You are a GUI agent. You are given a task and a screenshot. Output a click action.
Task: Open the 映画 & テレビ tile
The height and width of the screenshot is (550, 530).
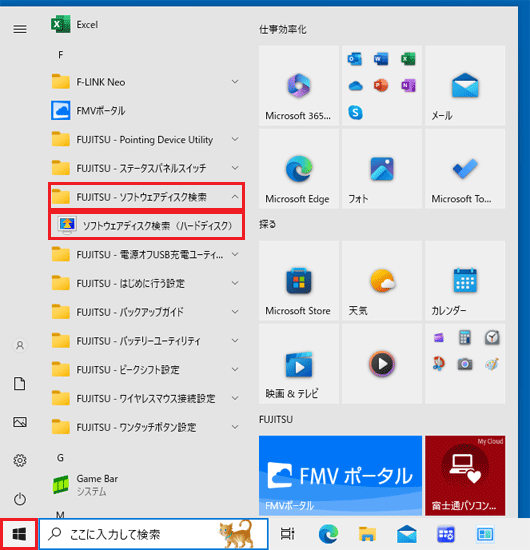coord(299,364)
